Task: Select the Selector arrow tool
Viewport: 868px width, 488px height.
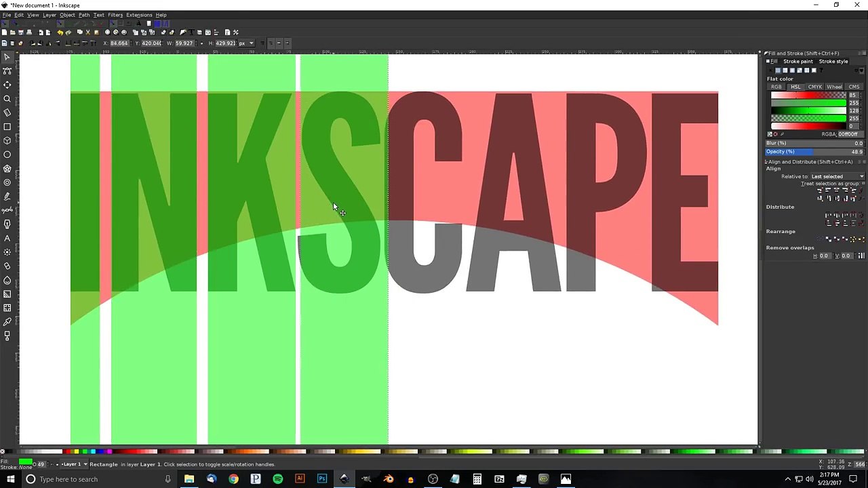Action: [7, 57]
